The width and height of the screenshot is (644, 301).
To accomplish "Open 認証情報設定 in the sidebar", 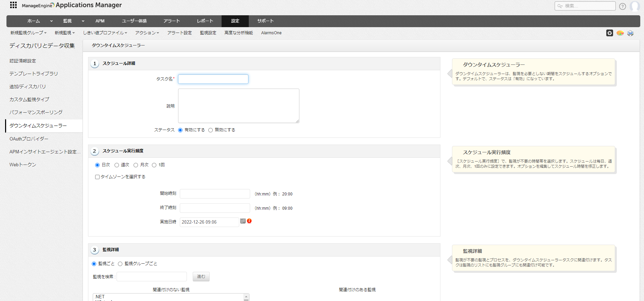I will (23, 61).
